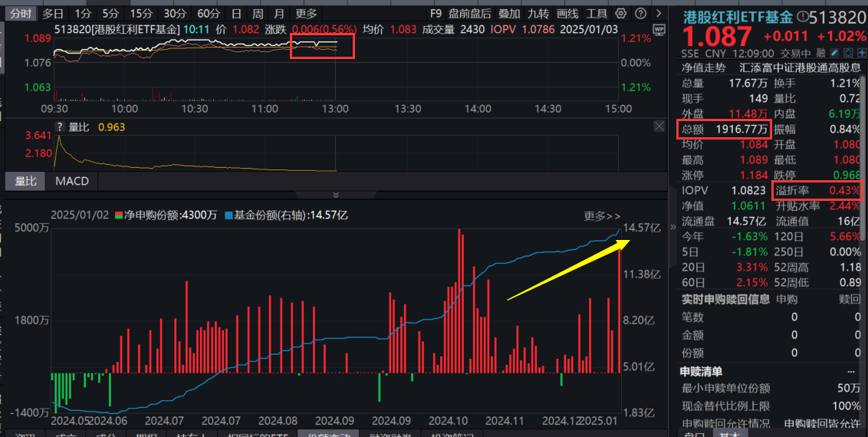Image resolution: width=868 pixels, height=437 pixels.
Task: Close the 量比 indicator sub-panel
Action: (659, 127)
